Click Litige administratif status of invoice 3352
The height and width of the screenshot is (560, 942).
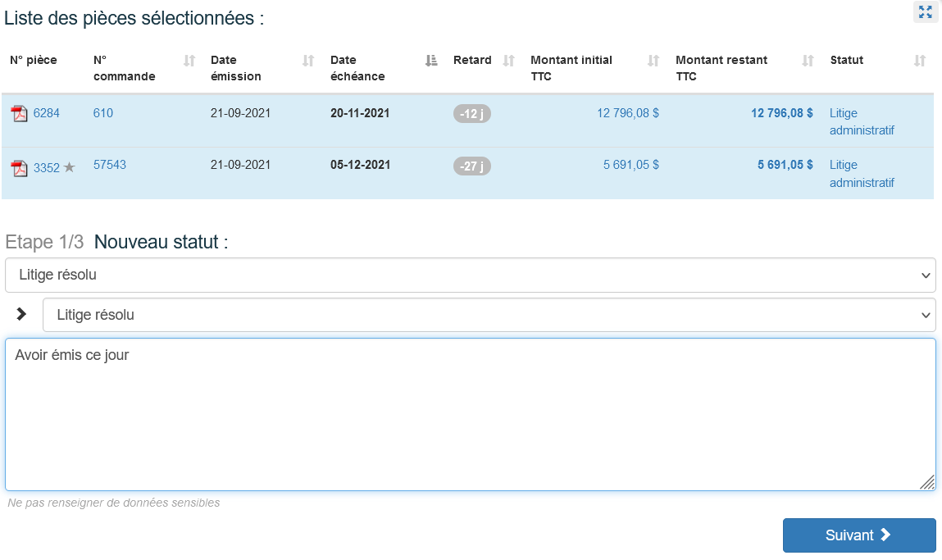tap(862, 174)
